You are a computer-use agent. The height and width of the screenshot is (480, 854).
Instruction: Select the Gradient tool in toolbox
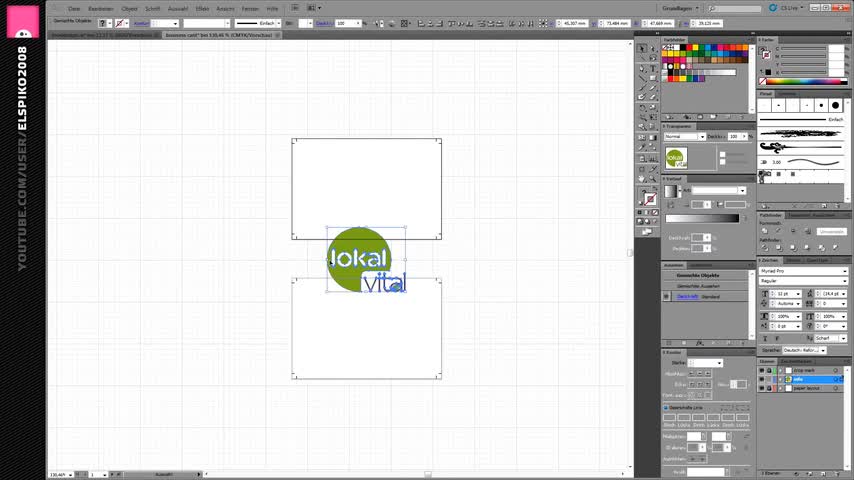[652, 138]
